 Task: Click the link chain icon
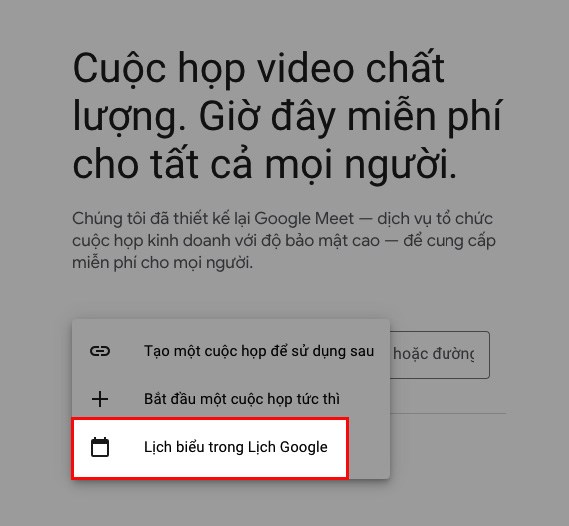[100, 351]
